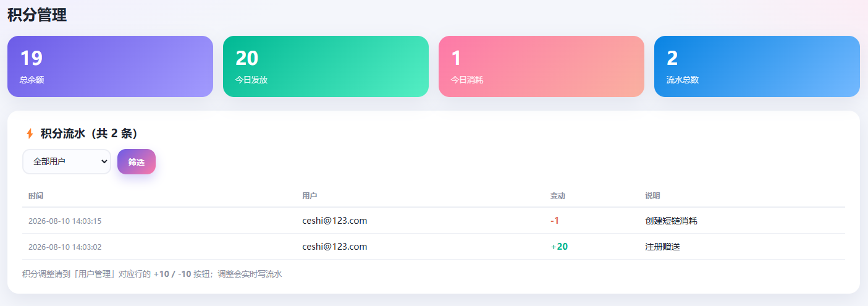Click the timestamp 2026-08-10 14:03:15
The width and height of the screenshot is (868, 306).
(x=65, y=221)
